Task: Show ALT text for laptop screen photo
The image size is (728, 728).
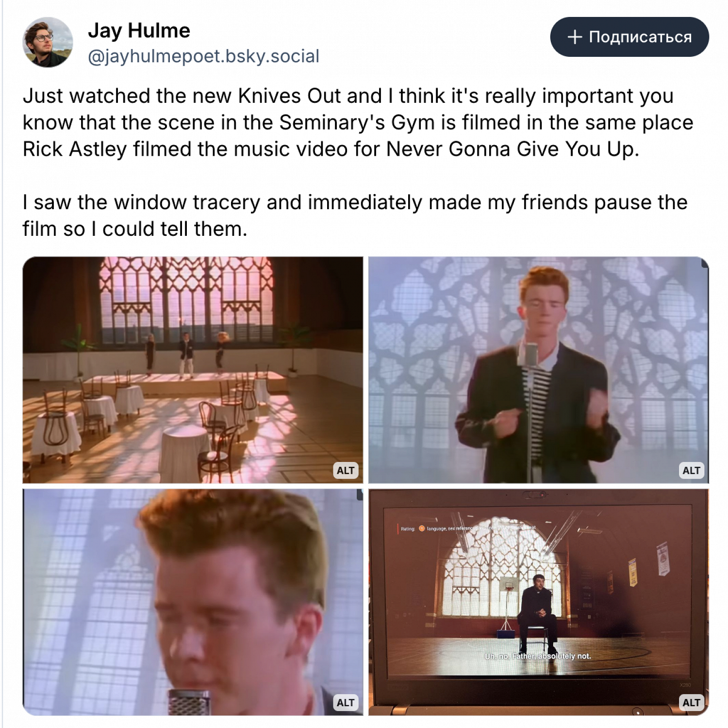Action: point(691,703)
